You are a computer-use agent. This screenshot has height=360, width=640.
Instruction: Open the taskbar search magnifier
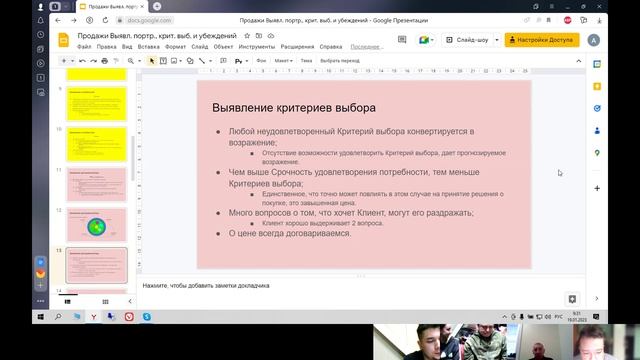[x=58, y=317]
